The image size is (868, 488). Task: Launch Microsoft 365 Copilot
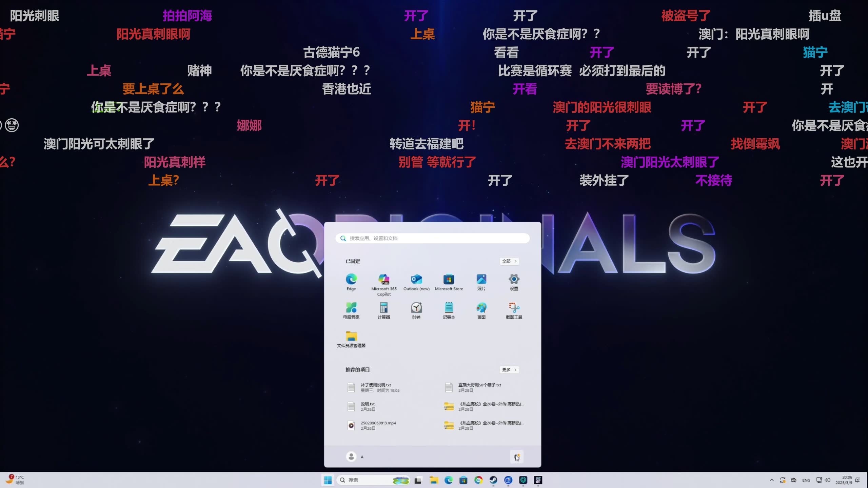(x=384, y=284)
